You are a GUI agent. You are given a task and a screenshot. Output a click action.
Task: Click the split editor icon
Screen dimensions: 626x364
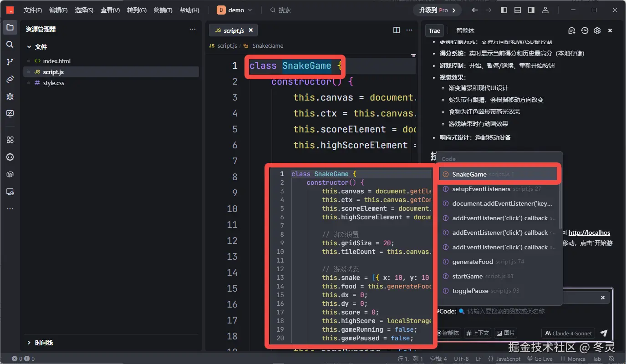(x=397, y=30)
